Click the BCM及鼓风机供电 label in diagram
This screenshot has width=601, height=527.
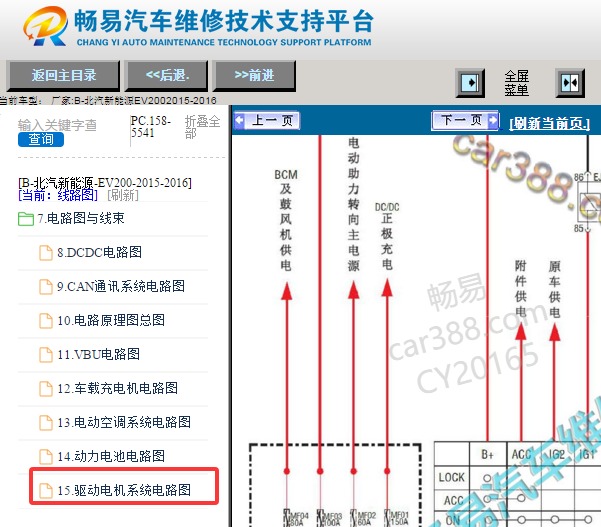coord(286,220)
